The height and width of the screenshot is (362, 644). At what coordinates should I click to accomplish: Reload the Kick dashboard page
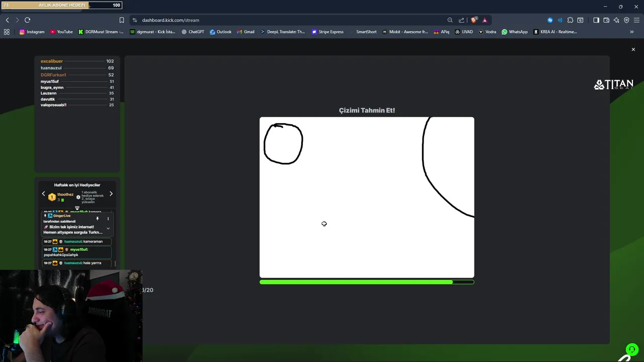(x=27, y=20)
